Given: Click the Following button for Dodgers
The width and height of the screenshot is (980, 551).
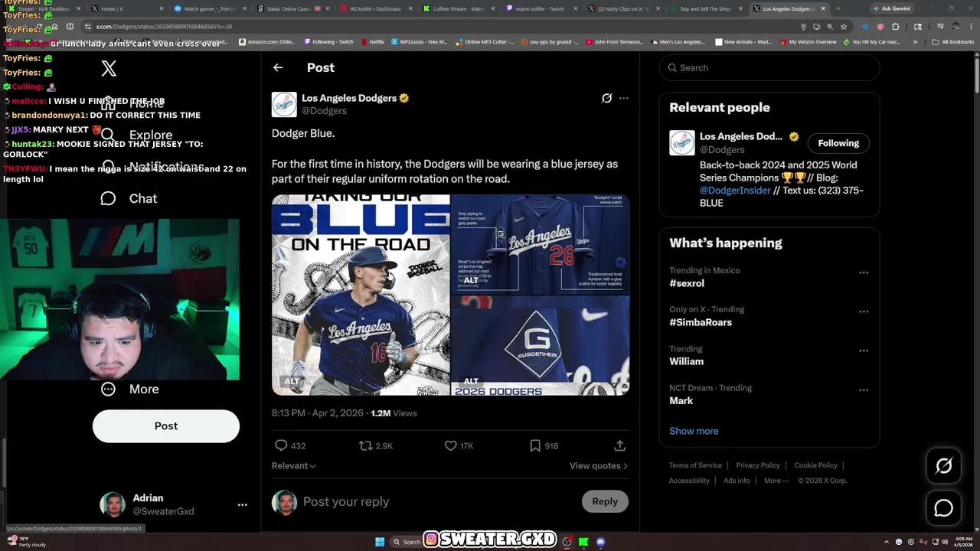Looking at the screenshot, I should [838, 143].
